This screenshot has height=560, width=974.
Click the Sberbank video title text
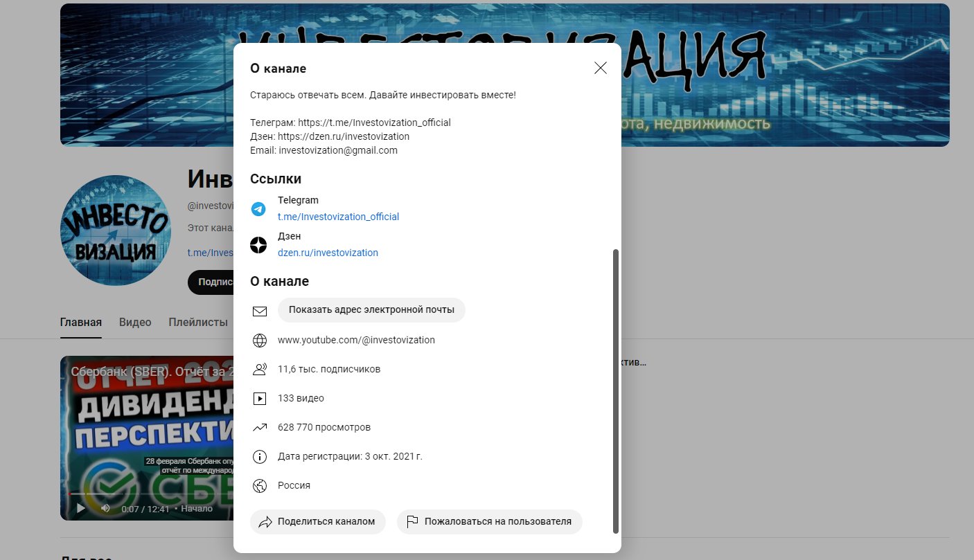pyautogui.click(x=152, y=372)
